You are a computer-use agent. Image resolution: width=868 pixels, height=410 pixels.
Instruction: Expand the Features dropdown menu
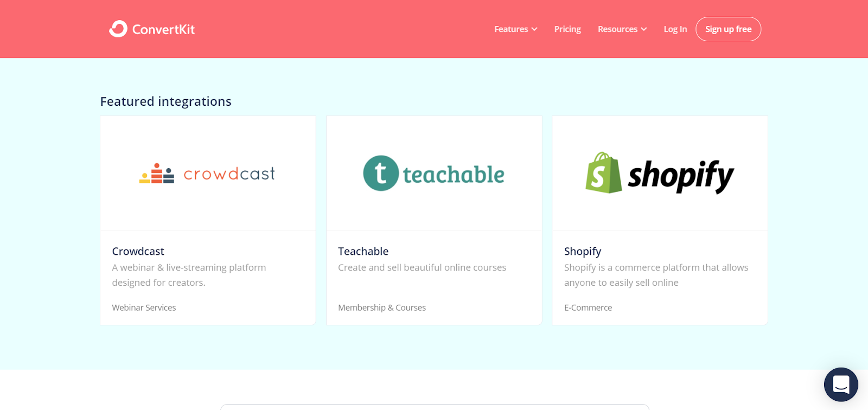tap(515, 29)
